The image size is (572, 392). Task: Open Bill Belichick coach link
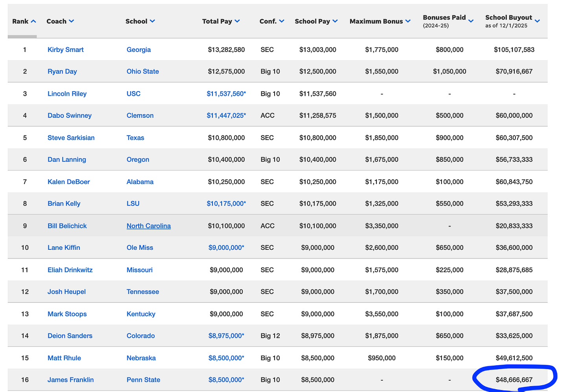pyautogui.click(x=67, y=226)
